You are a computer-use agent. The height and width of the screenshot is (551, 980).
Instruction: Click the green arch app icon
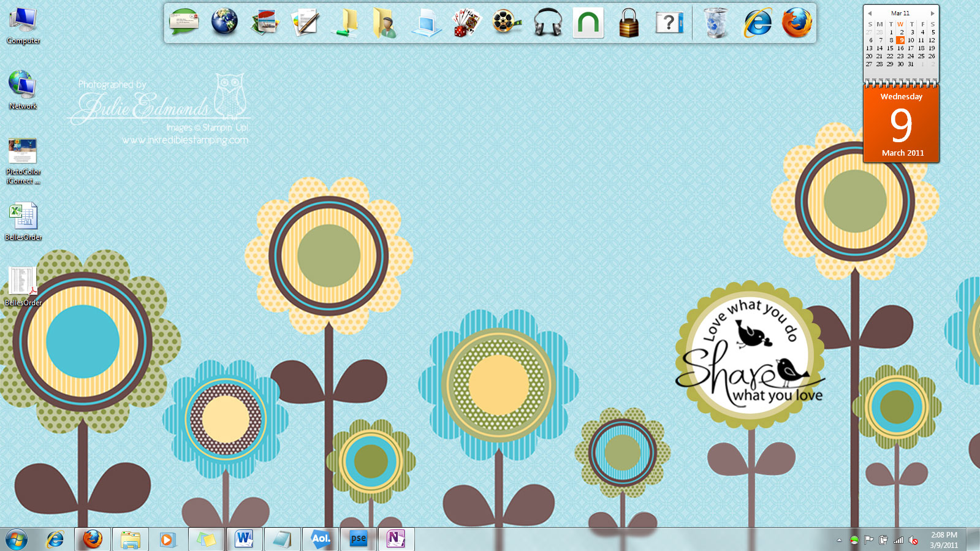588,23
